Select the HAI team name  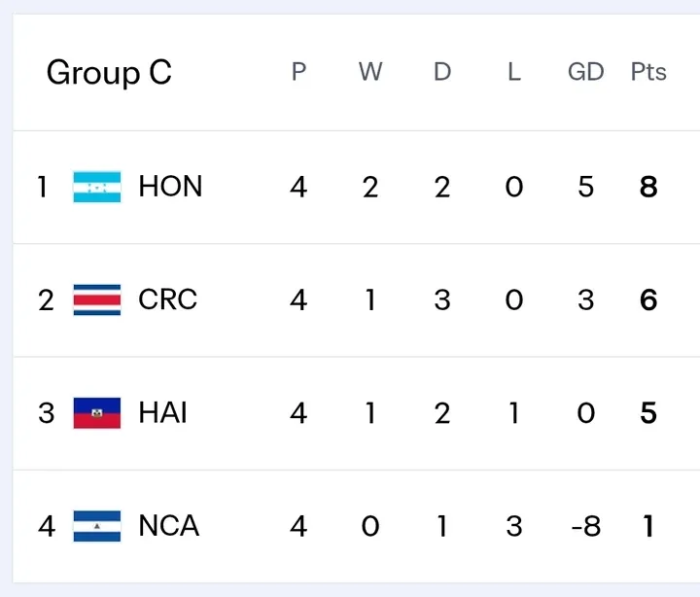pyautogui.click(x=162, y=413)
